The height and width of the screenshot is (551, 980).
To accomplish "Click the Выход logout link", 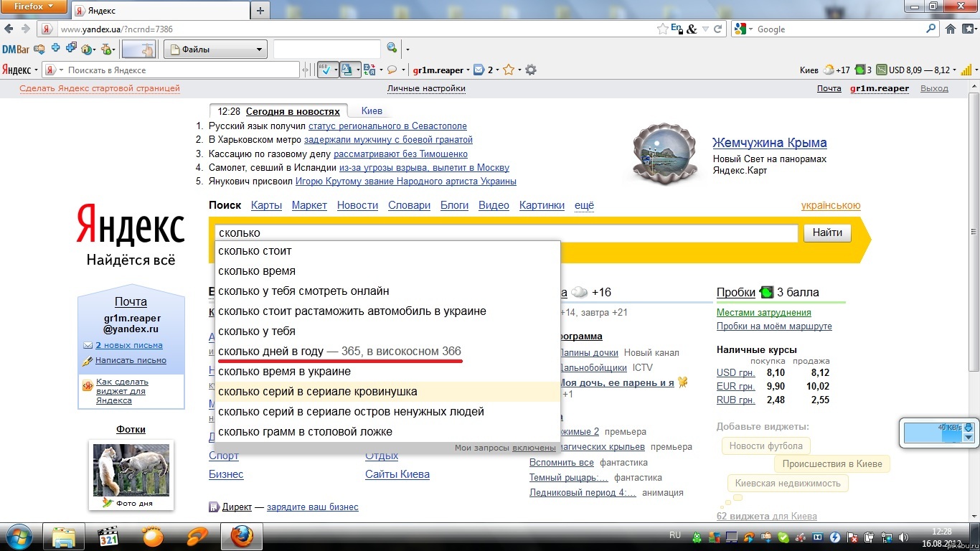I will (934, 88).
